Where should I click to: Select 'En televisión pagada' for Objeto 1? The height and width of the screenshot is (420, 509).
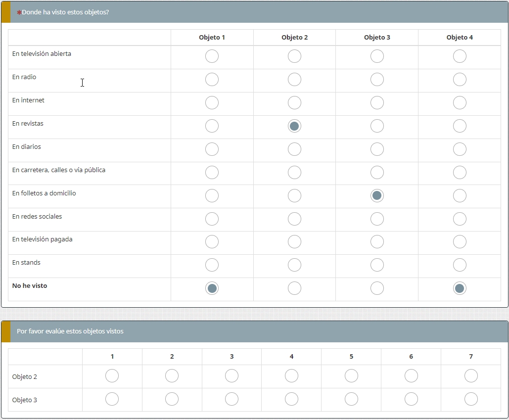pyautogui.click(x=212, y=242)
